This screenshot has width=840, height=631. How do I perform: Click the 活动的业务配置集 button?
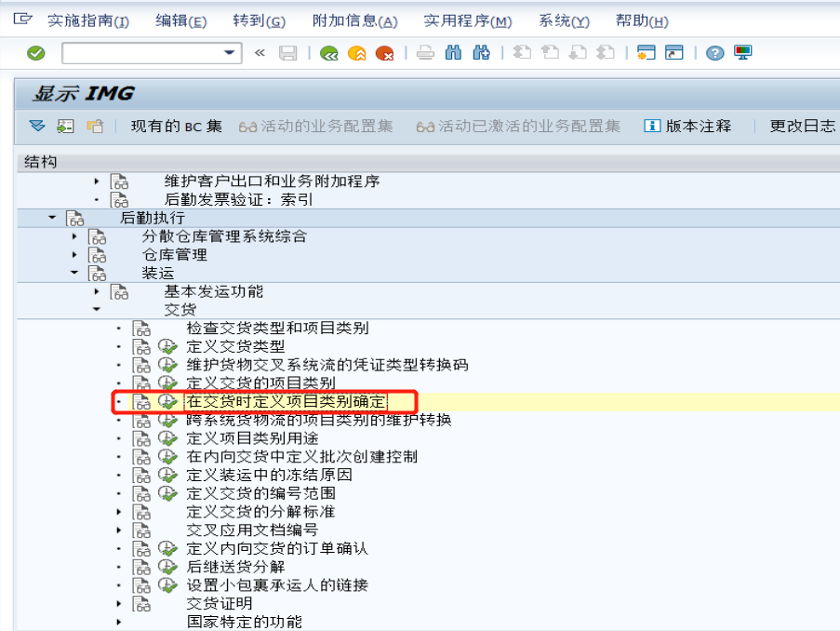click(x=315, y=127)
